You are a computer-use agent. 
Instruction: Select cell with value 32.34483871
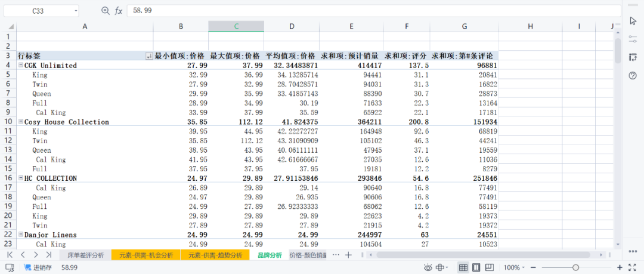[x=292, y=66]
